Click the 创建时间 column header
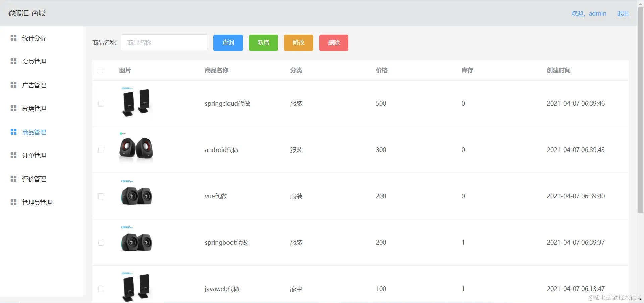 [558, 70]
